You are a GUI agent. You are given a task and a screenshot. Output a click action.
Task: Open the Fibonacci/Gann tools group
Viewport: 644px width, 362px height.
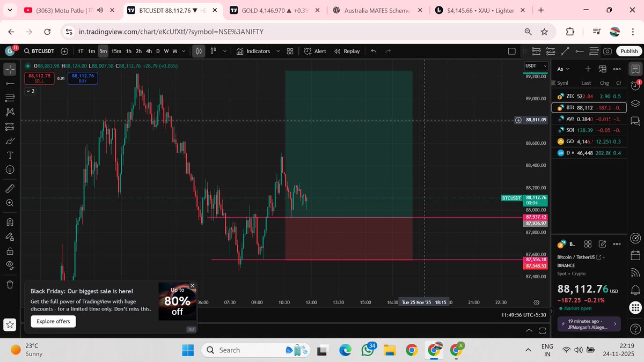click(10, 98)
